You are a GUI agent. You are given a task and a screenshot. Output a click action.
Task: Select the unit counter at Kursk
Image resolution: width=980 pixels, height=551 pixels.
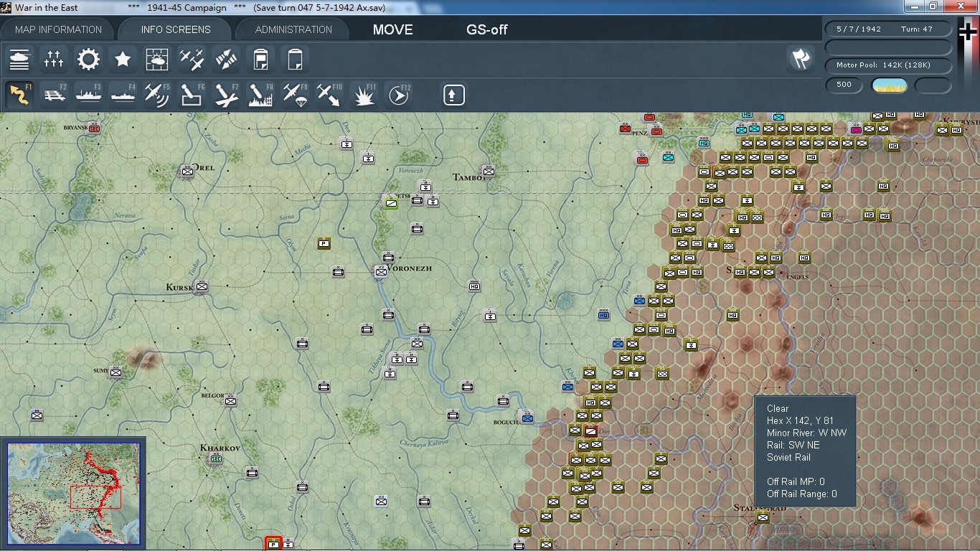coord(202,287)
